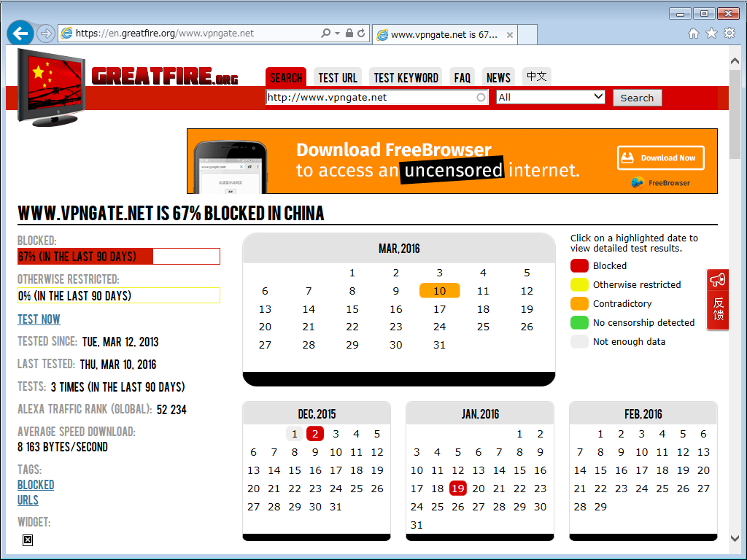Click the browser address bar URL
Screen dimensions: 747x560
(165, 34)
